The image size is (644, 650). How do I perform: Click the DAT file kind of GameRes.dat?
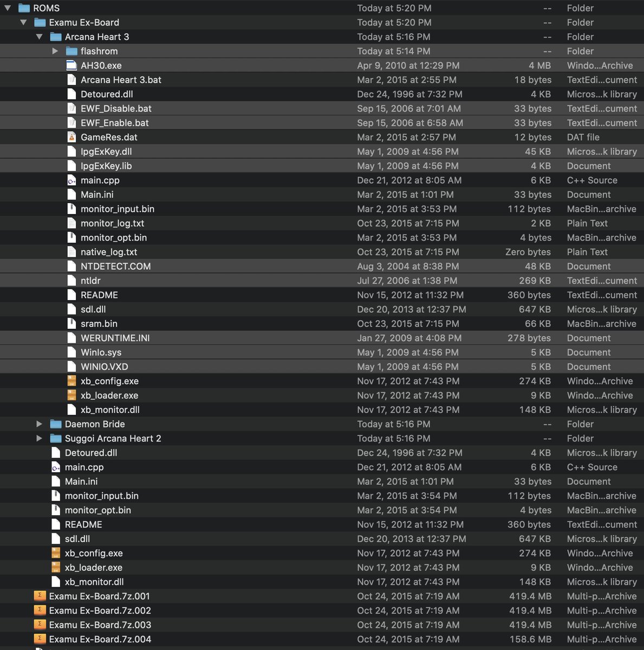click(x=583, y=137)
